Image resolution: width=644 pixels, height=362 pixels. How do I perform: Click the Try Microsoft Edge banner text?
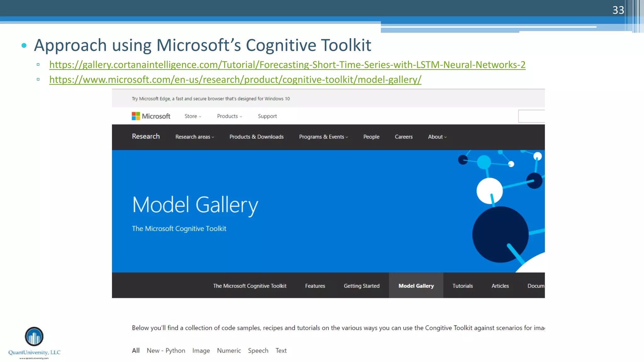(211, 99)
